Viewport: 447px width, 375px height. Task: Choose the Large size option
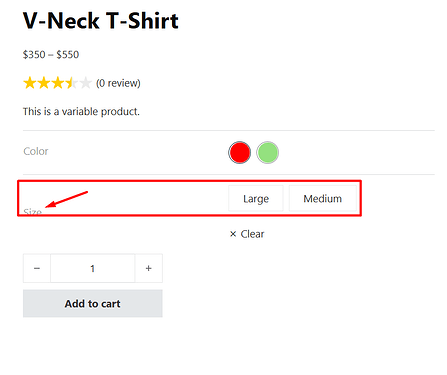(256, 198)
